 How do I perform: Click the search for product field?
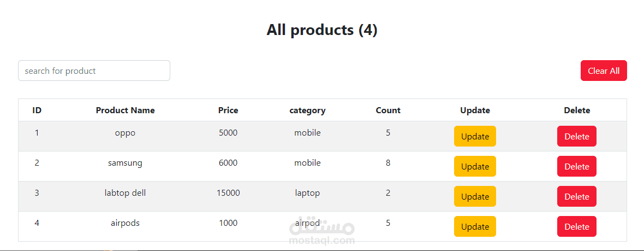click(x=94, y=71)
